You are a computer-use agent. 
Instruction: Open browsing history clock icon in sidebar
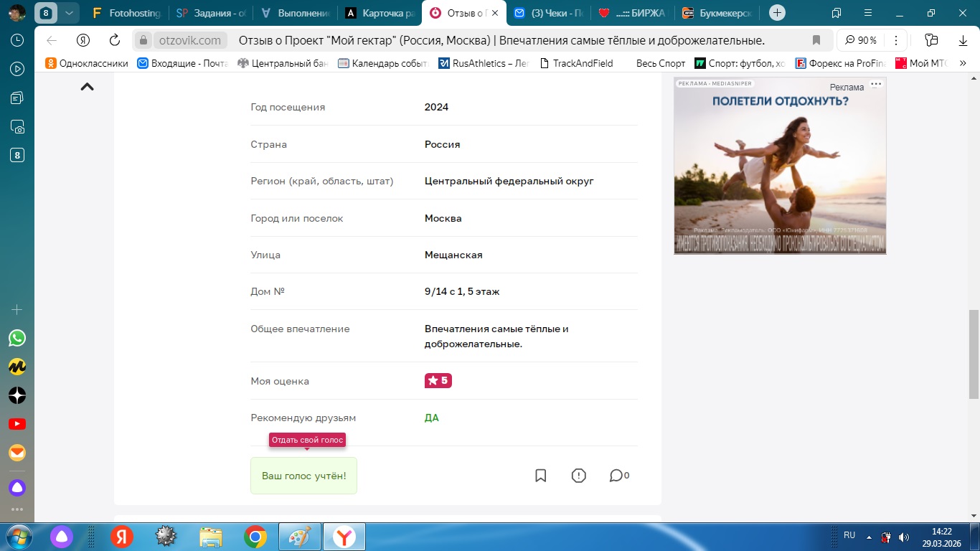17,40
